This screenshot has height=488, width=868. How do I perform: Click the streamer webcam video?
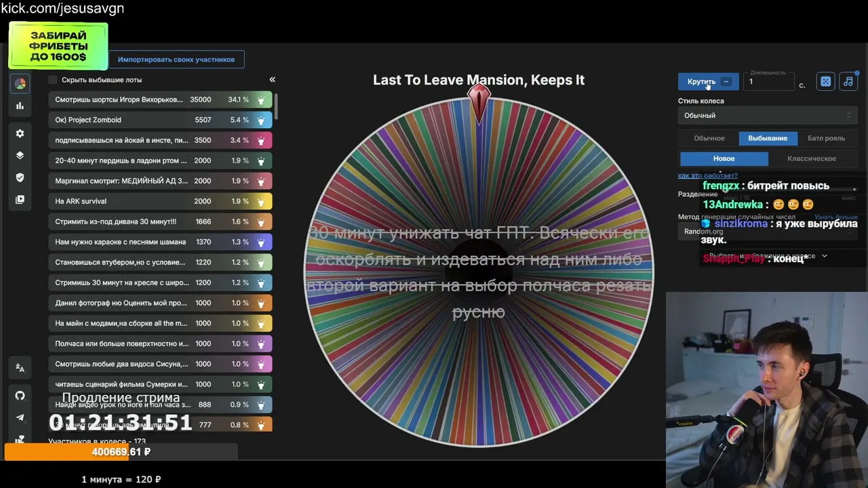pos(767,390)
